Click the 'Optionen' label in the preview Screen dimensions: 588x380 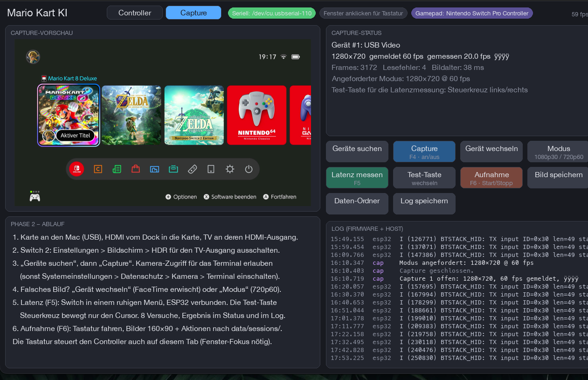click(185, 197)
